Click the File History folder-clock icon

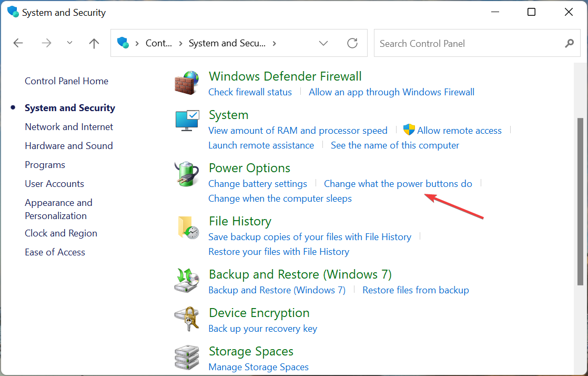coord(187,227)
